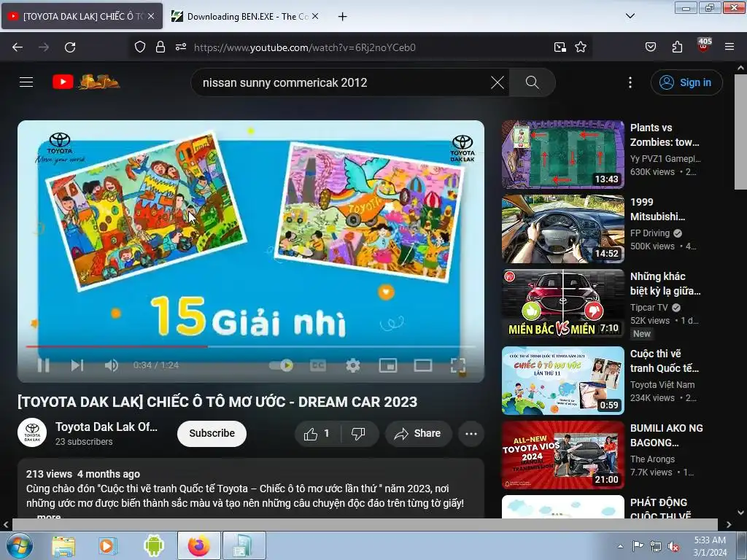Open BUMILI AKO NG BAGONG video title
This screenshot has height=560, width=747.
click(667, 435)
